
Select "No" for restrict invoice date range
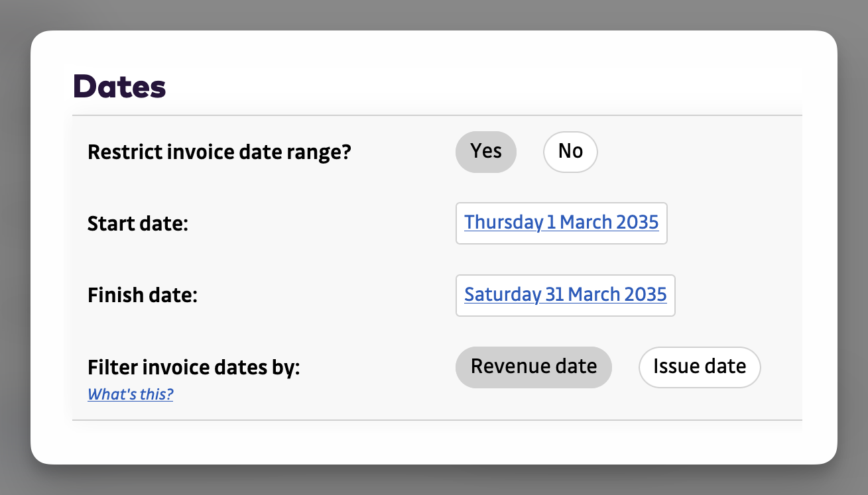coord(570,152)
